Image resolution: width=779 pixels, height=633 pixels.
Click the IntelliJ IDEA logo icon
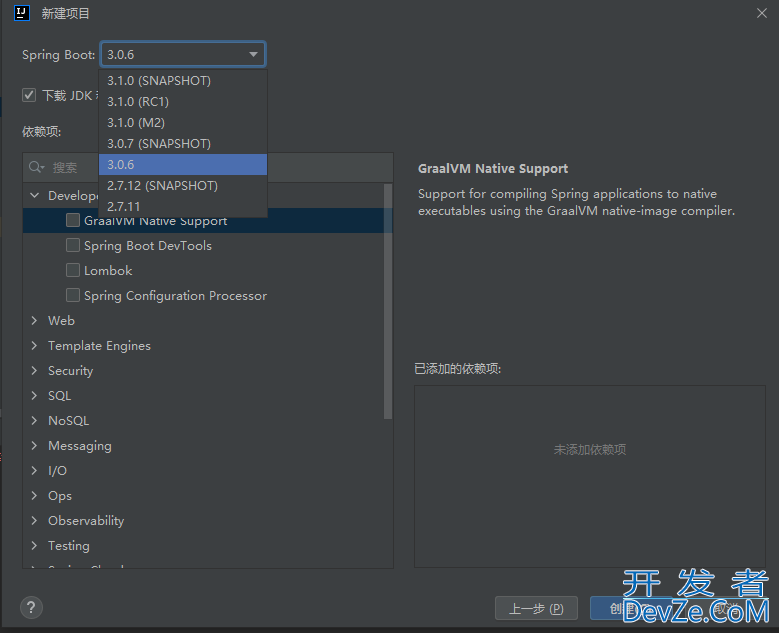[x=22, y=12]
